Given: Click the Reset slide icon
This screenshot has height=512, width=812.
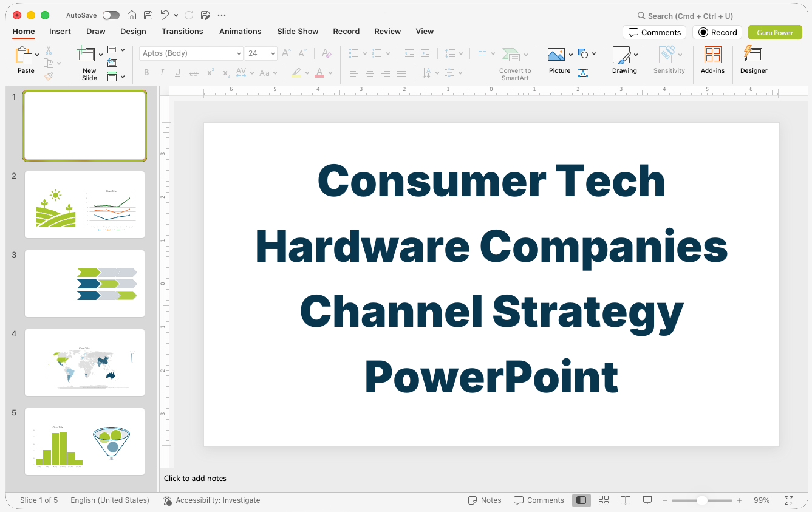Looking at the screenshot, I should [112, 63].
